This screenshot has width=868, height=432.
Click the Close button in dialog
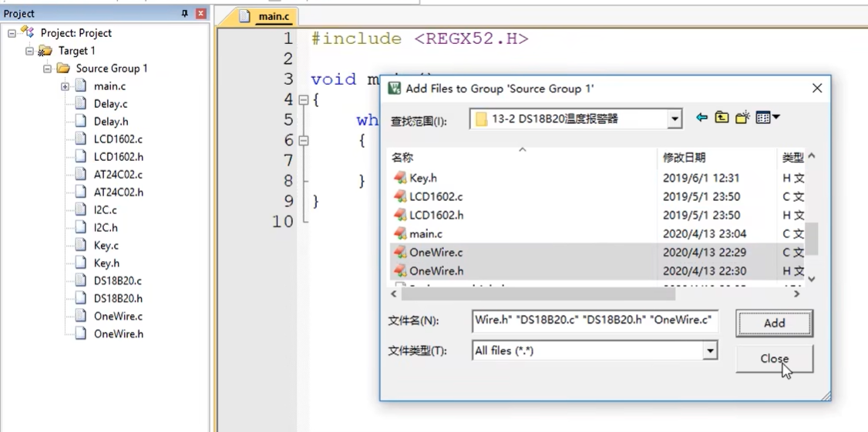(x=774, y=358)
